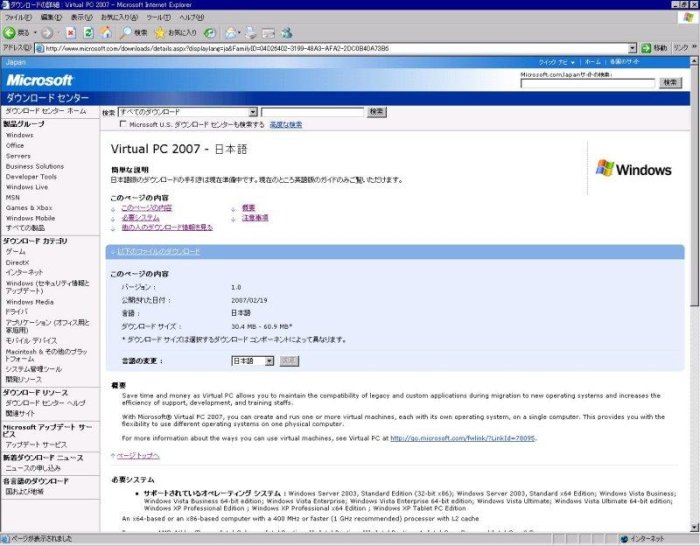This screenshot has width=700, height=546.
Task: Open Windows Live sidebar link
Action: (x=27, y=187)
